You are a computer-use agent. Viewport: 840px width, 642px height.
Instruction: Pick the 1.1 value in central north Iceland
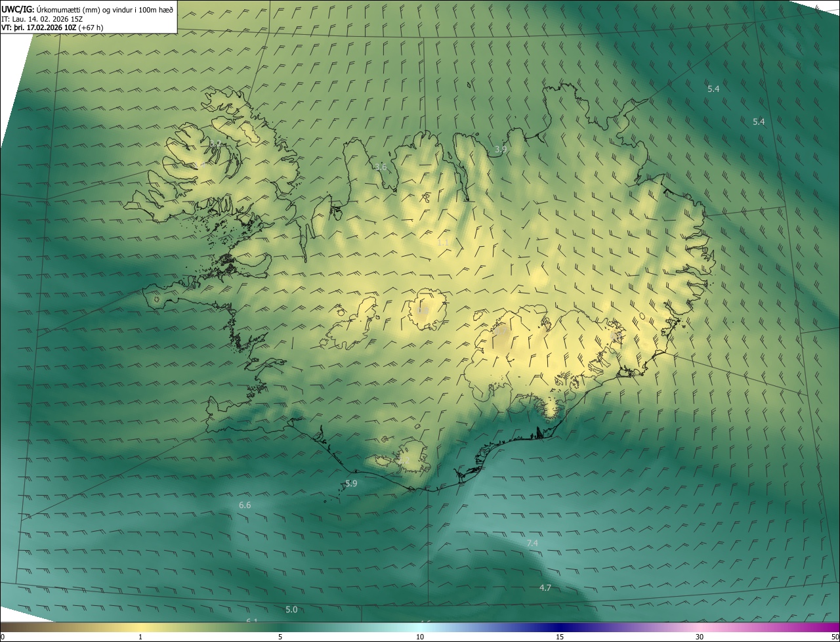coord(444,242)
